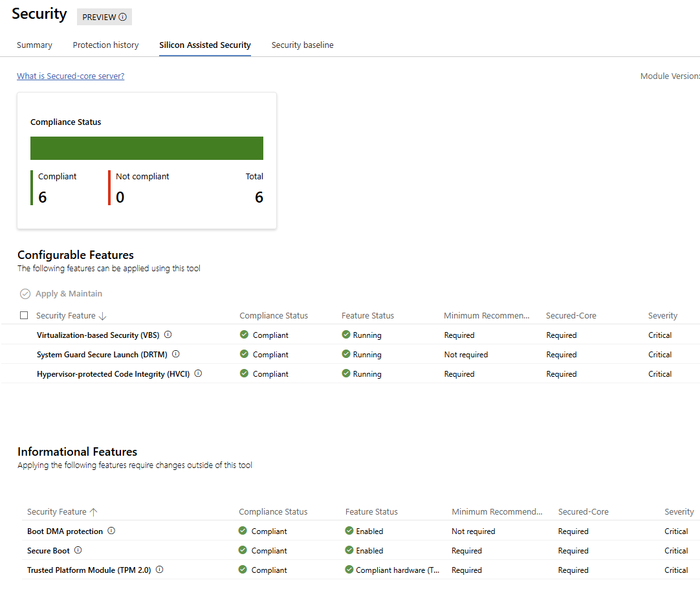700x591 pixels.
Task: Click the green Compliant checkmark in VBS row
Action: pyautogui.click(x=244, y=335)
